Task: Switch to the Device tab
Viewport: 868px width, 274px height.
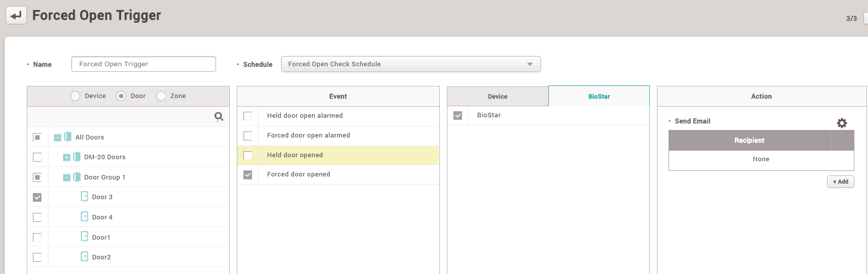Action: click(497, 97)
